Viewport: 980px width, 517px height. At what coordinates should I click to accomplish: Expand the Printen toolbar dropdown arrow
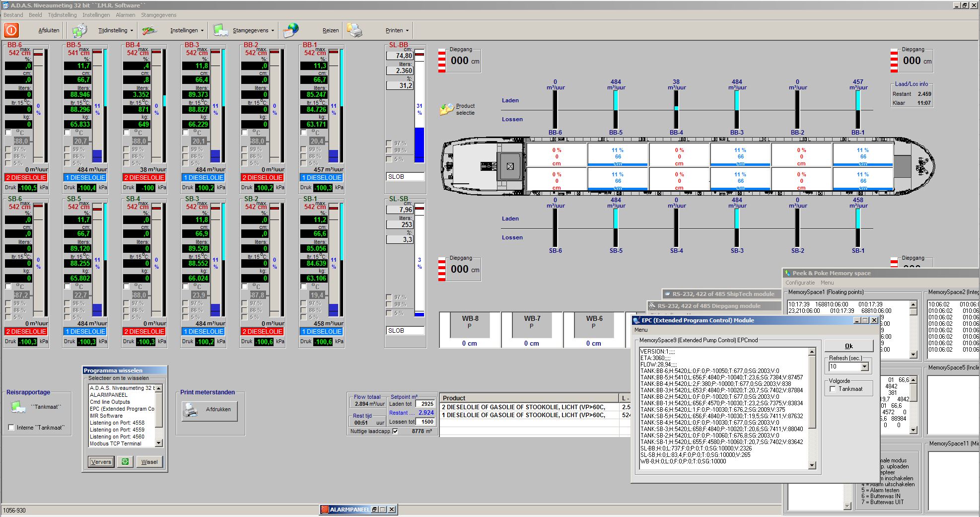tap(407, 31)
